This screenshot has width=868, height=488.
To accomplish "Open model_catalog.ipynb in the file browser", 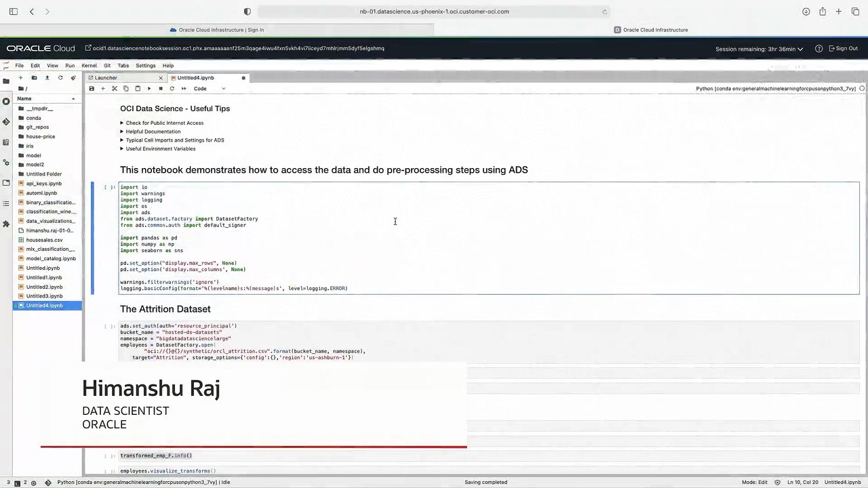I will (51, 259).
